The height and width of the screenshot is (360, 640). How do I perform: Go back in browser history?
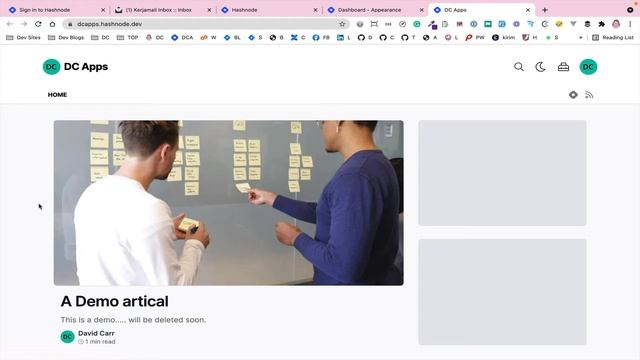[x=10, y=24]
